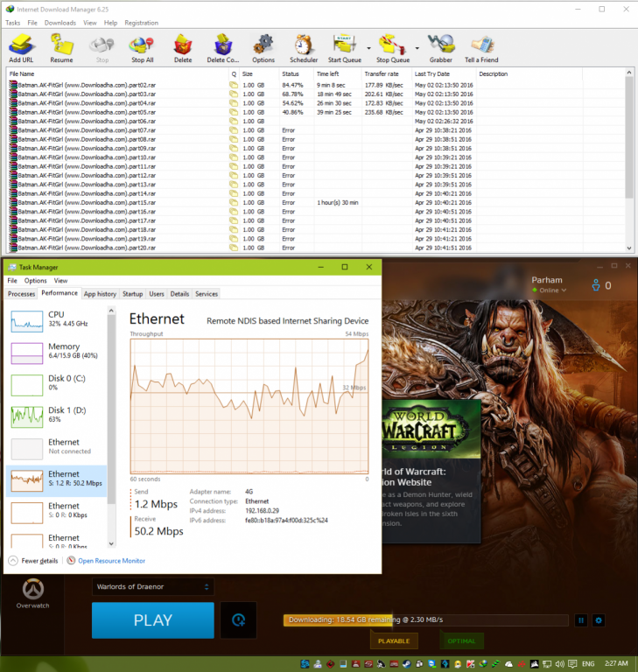The image size is (638, 672).
Task: Collapse Task Manager with Fewer details
Action: 34,561
